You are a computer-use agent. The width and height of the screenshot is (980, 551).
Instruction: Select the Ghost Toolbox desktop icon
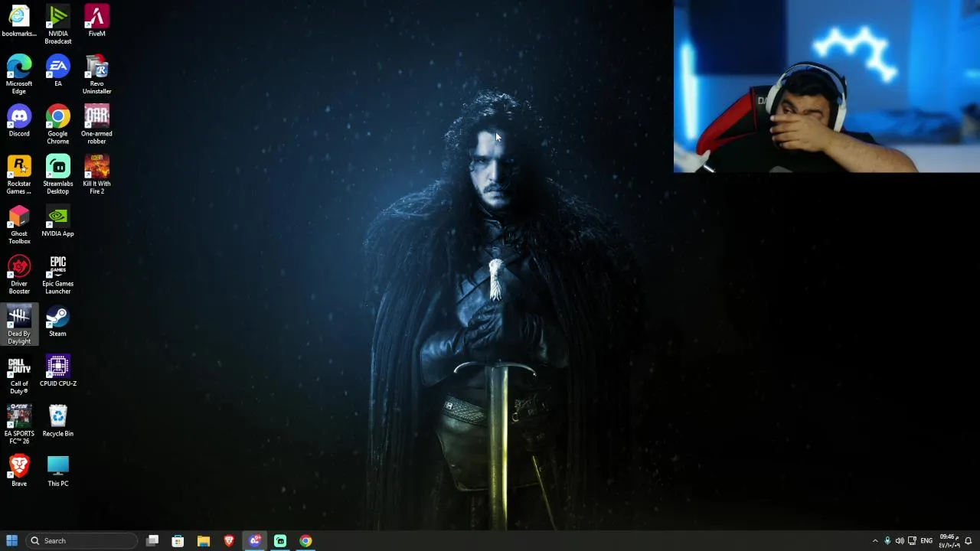pos(19,224)
